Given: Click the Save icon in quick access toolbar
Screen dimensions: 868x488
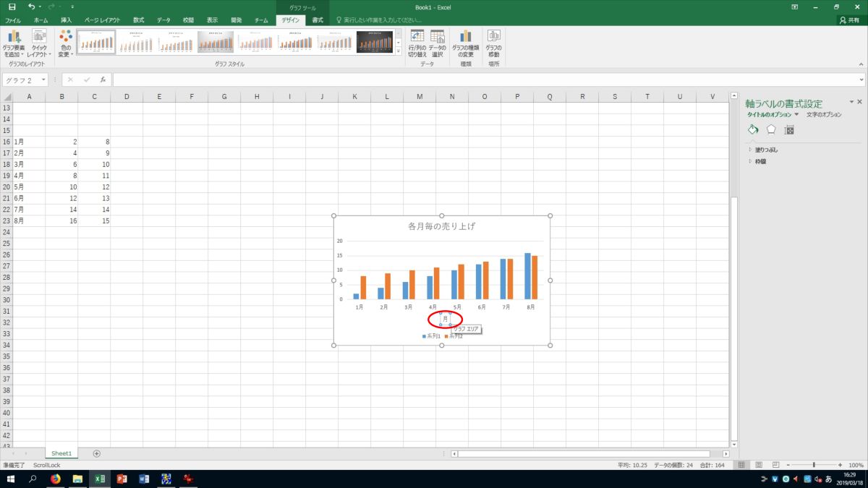Looking at the screenshot, I should point(12,7).
